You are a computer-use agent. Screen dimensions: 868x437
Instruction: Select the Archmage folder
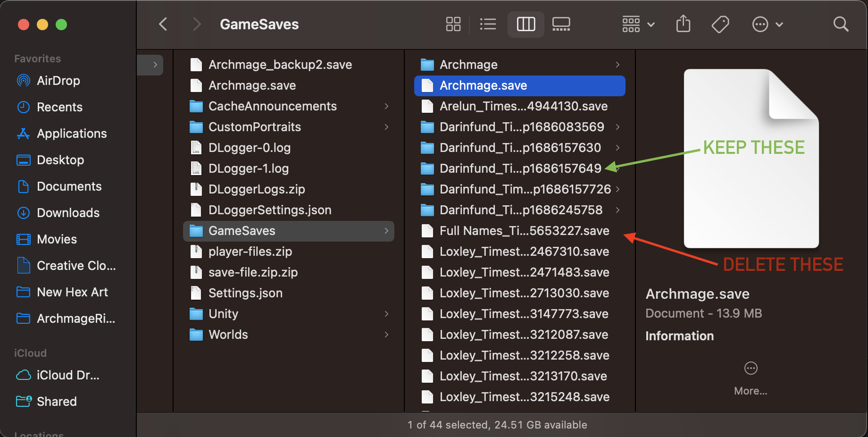(468, 65)
